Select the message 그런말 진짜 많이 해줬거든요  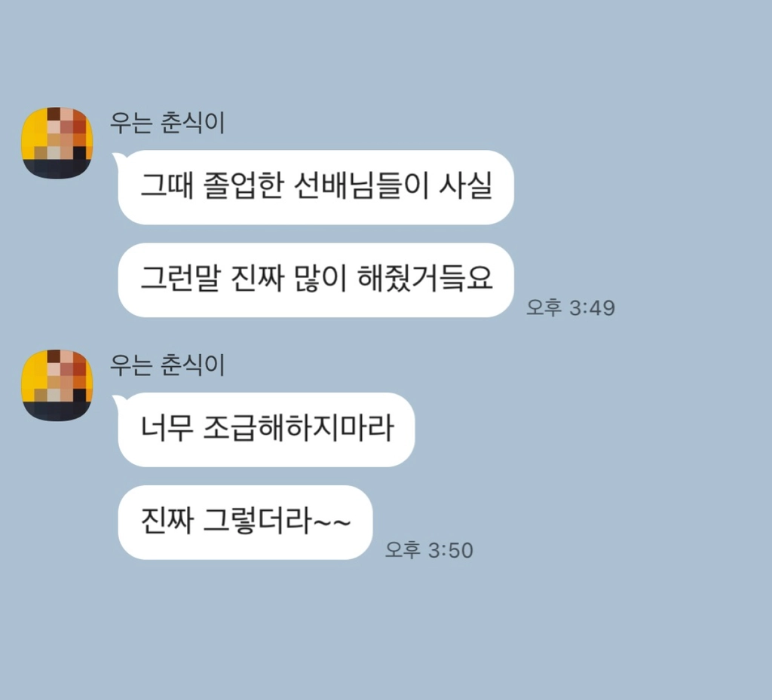(x=316, y=280)
